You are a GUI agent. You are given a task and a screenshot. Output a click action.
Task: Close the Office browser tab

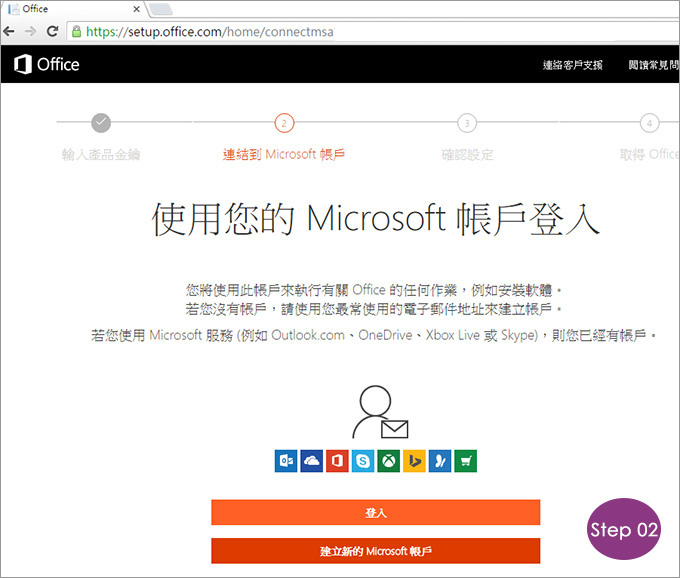[136, 9]
